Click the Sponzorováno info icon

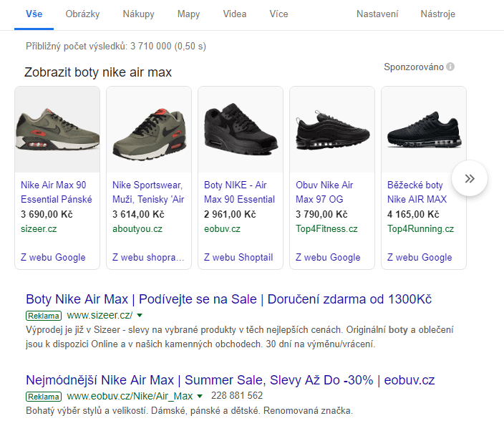tap(450, 67)
